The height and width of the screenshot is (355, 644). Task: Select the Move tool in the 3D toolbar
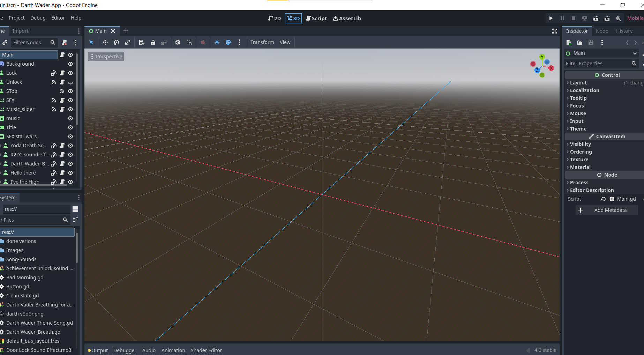[x=105, y=42]
